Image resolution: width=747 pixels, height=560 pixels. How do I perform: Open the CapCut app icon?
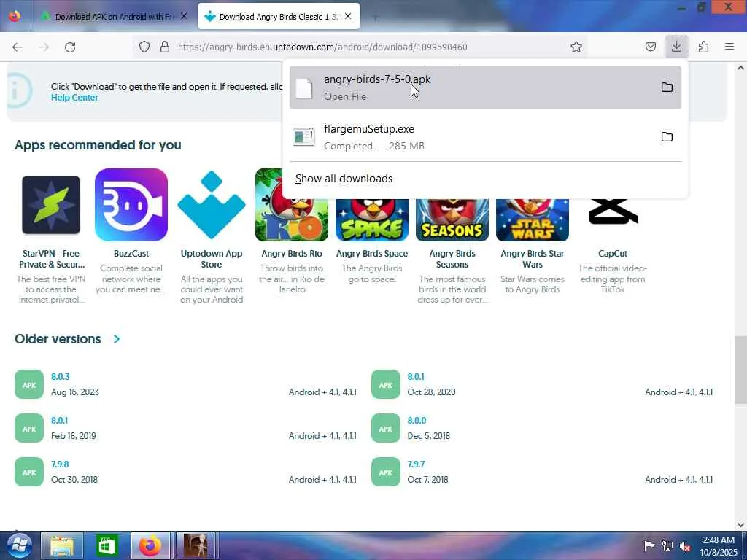click(x=613, y=211)
